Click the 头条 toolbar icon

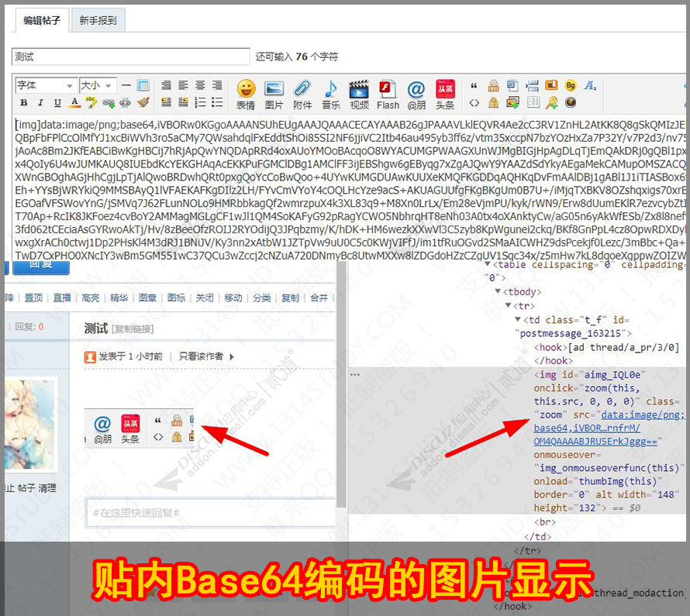pyautogui.click(x=445, y=95)
